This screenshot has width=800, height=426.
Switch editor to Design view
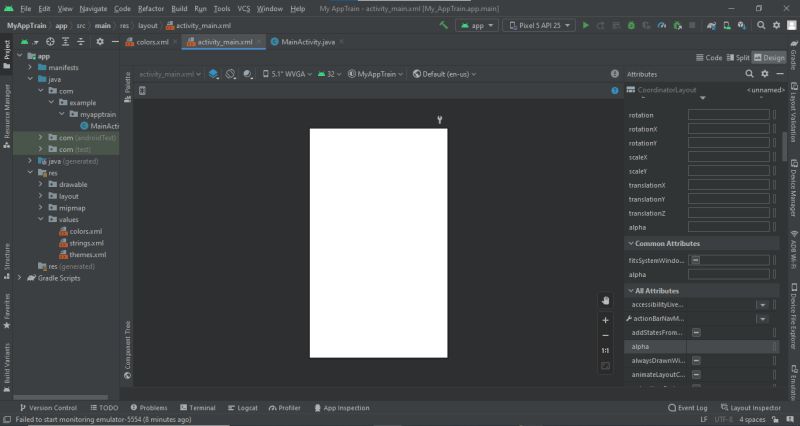769,58
